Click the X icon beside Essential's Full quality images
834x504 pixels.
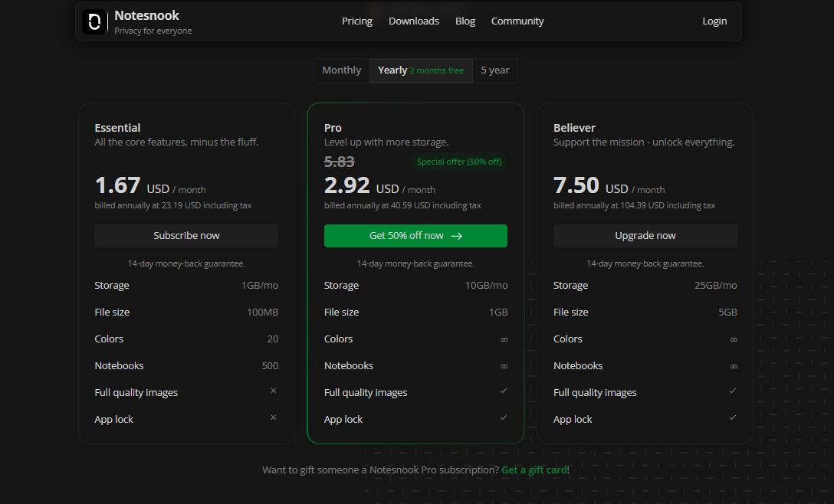pos(273,391)
